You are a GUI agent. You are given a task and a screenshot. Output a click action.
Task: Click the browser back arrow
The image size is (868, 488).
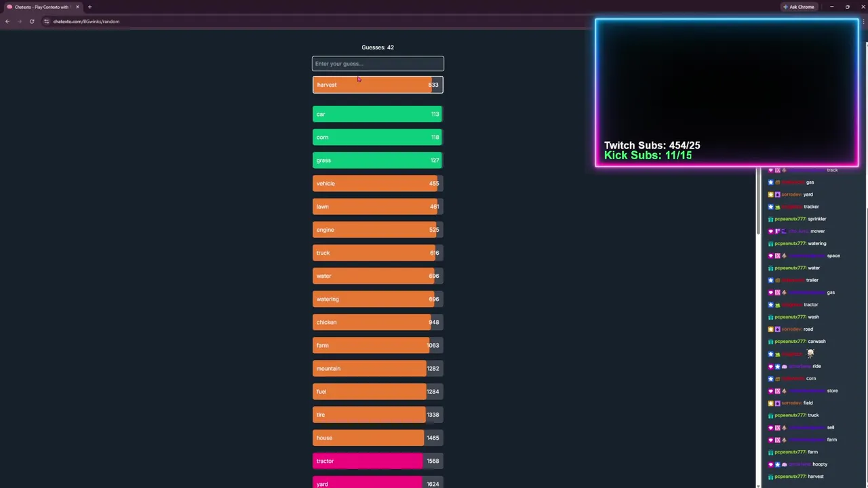pyautogui.click(x=7, y=21)
